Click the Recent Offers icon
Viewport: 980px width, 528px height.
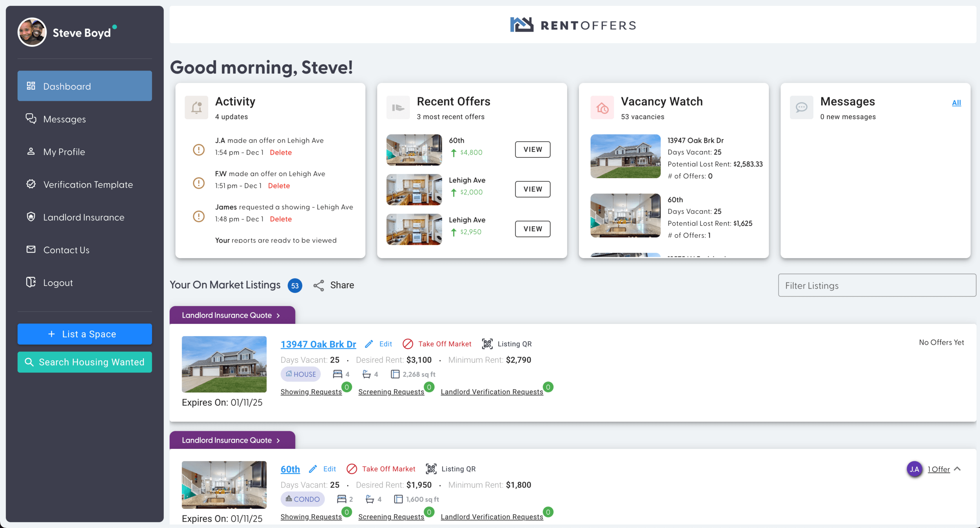click(x=398, y=107)
